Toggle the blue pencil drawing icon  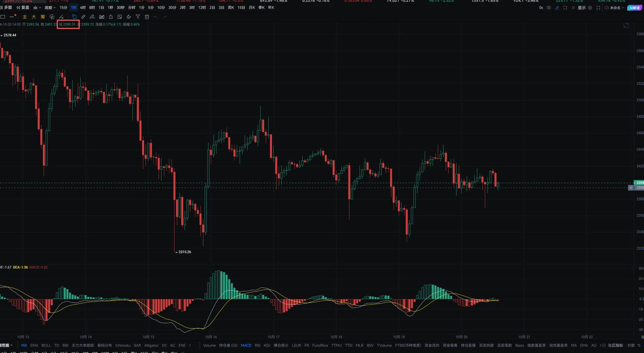[557, 8]
